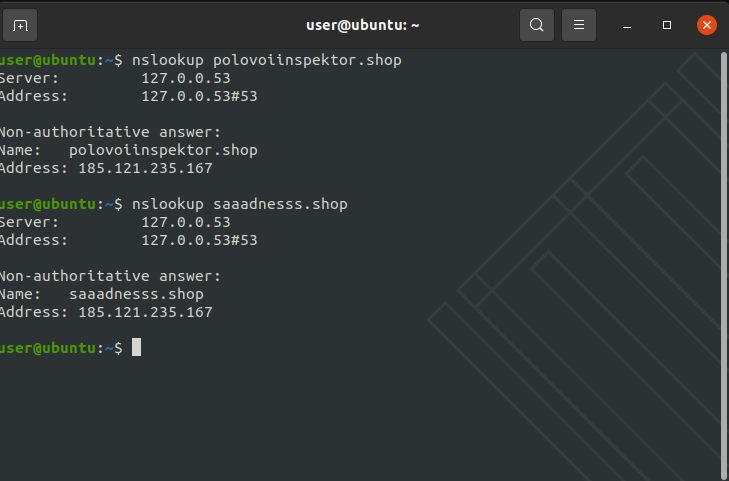Image resolution: width=729 pixels, height=481 pixels.
Task: Open a new terminal tab
Action: 22,25
